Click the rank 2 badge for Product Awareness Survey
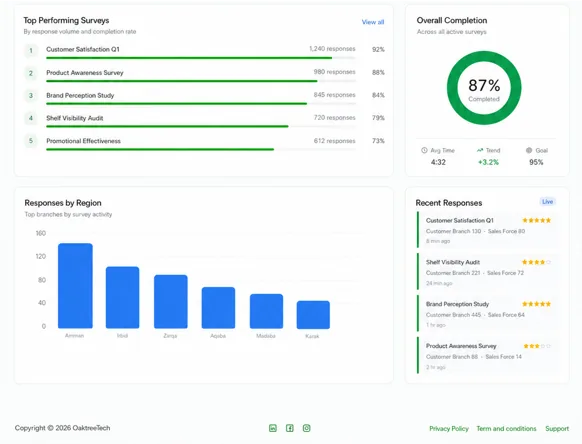Screen dimensions: 582x444 31,73
